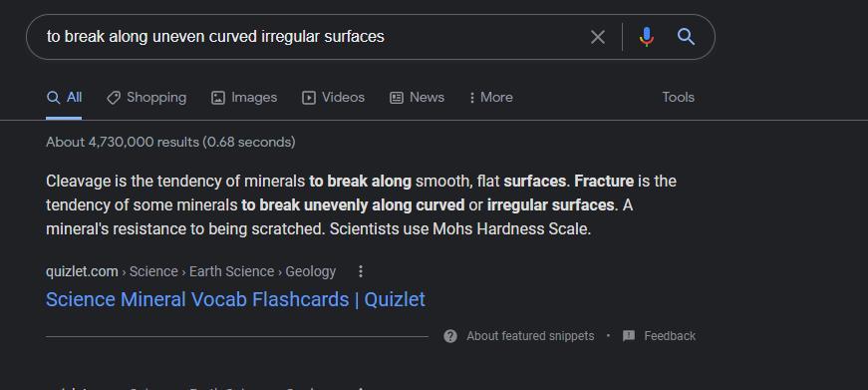
Task: Open the Shopping results tab
Action: 146,98
